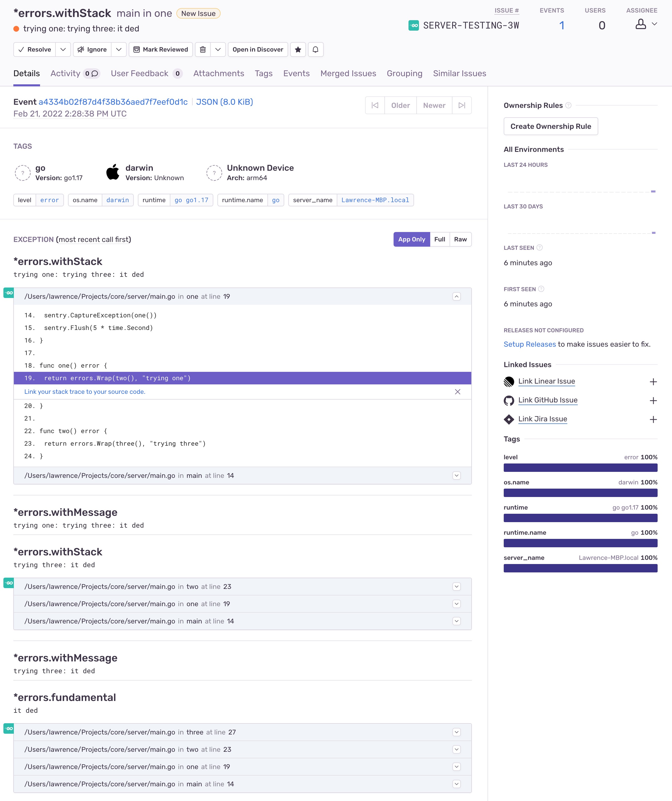Open the question mark help icon beside Ownership Rules

tap(569, 105)
